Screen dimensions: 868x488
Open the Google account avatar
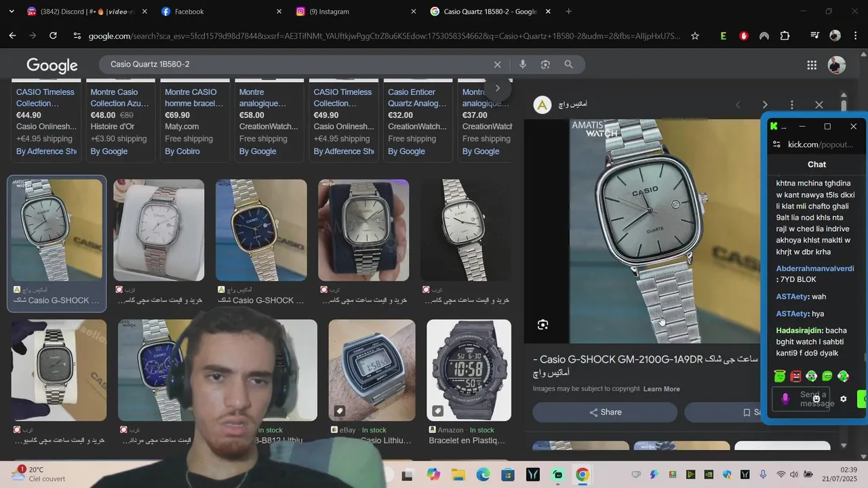(837, 65)
